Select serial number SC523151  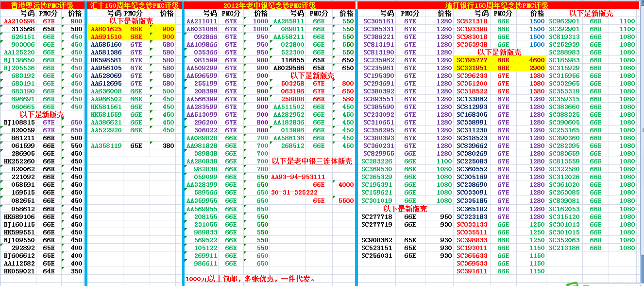[377, 248]
